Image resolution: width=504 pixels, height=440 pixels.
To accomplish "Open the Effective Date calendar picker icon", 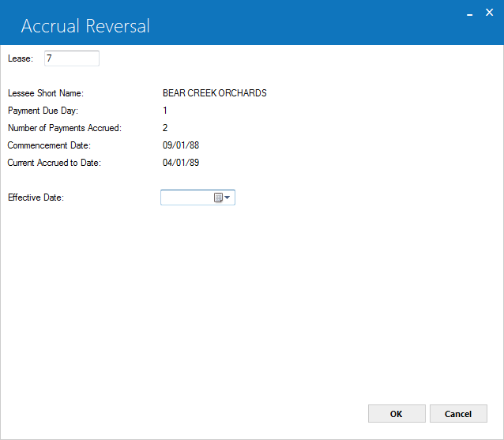I will click(x=218, y=197).
